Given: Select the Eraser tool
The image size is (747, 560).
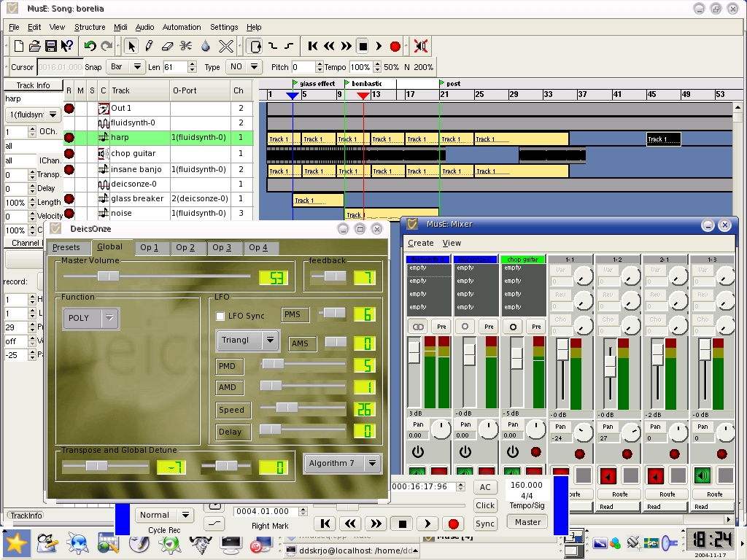Looking at the screenshot, I should point(167,46).
